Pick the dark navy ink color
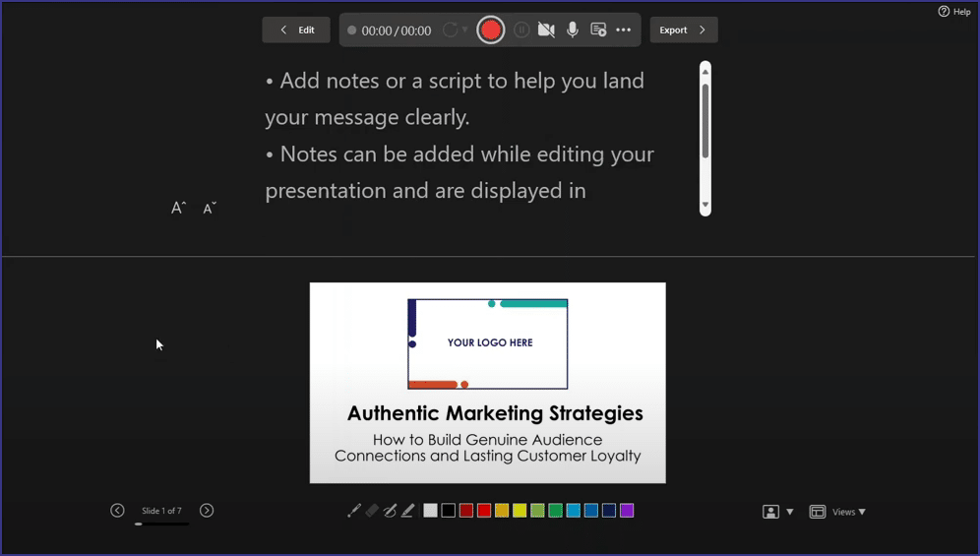Viewport: 980px width, 556px height. [609, 511]
